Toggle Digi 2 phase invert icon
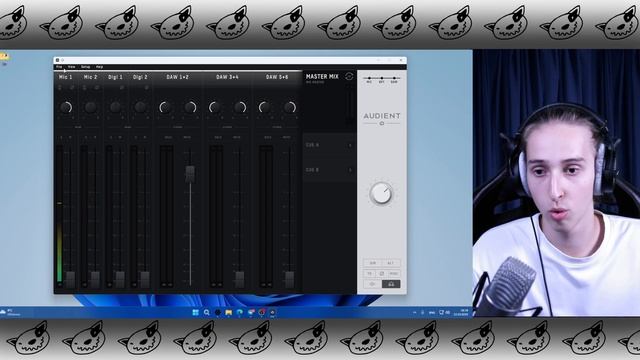 (147, 88)
